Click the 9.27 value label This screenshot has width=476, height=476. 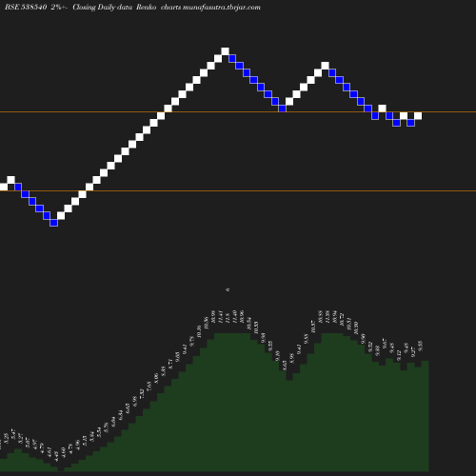click(413, 352)
